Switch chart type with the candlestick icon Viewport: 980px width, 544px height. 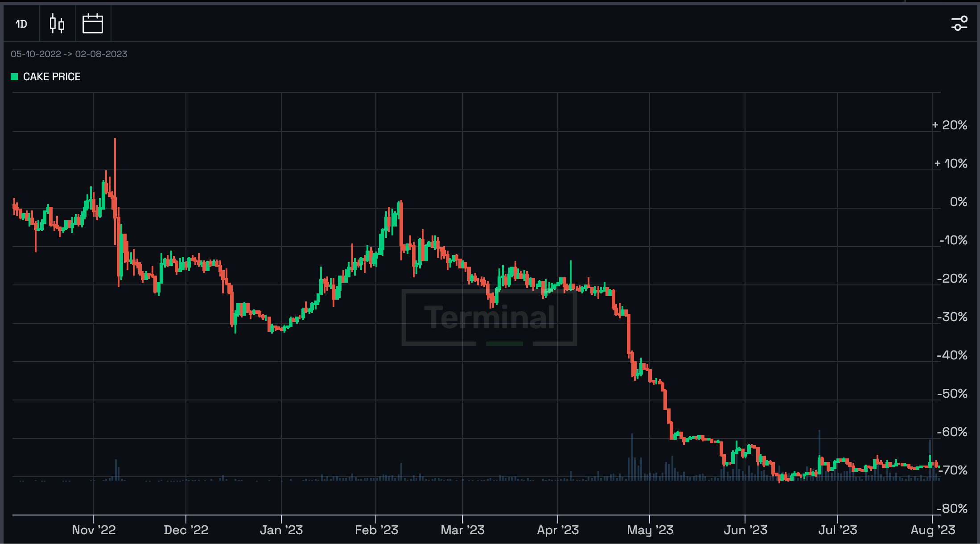pyautogui.click(x=57, y=24)
